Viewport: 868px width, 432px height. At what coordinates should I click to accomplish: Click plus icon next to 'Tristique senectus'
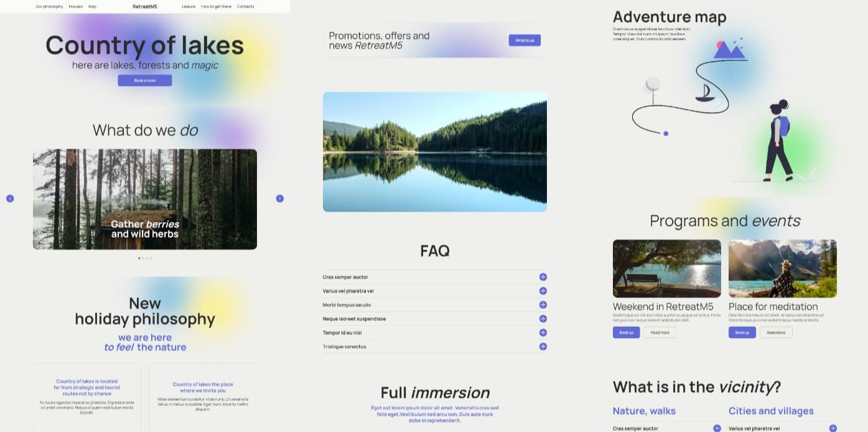pos(543,347)
